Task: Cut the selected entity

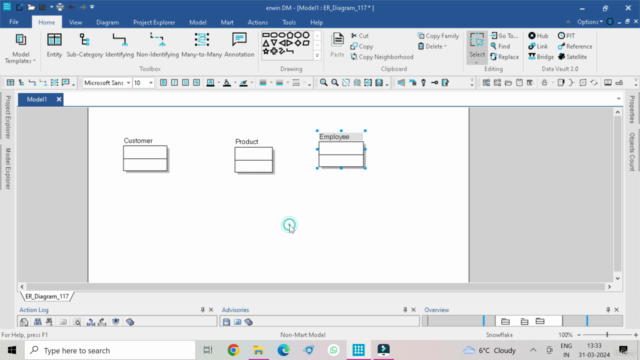Action: [x=360, y=36]
